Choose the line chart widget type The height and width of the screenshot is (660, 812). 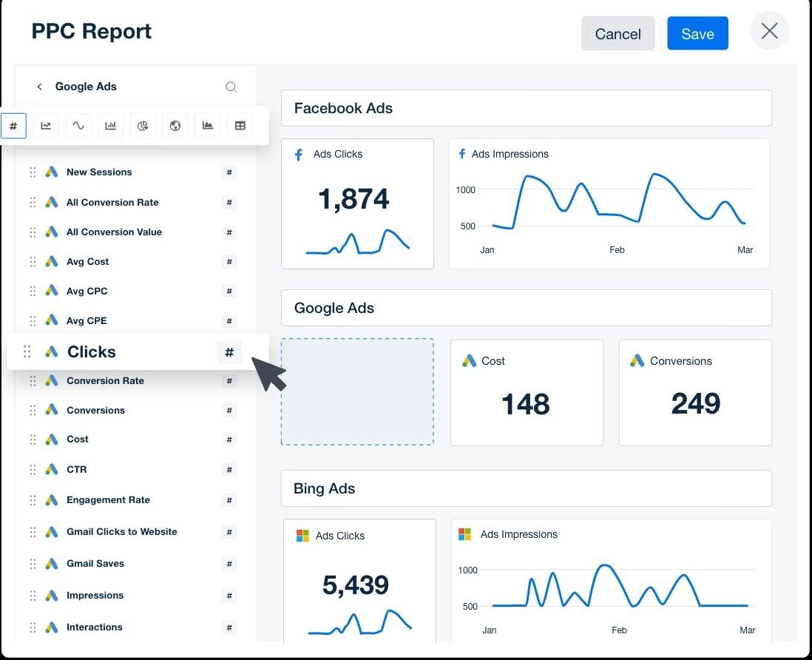click(46, 126)
